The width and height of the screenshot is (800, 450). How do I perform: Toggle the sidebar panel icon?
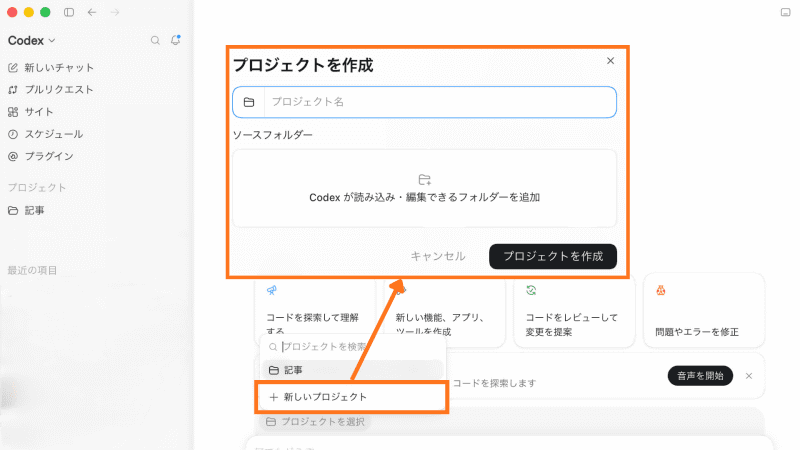coord(69,12)
